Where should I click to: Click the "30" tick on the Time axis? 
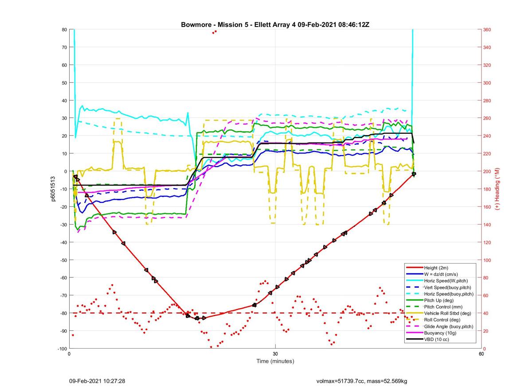(275, 354)
